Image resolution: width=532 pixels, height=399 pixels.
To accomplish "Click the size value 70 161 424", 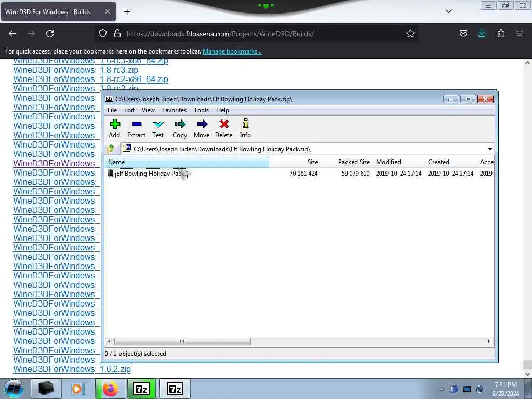I will pyautogui.click(x=303, y=174).
